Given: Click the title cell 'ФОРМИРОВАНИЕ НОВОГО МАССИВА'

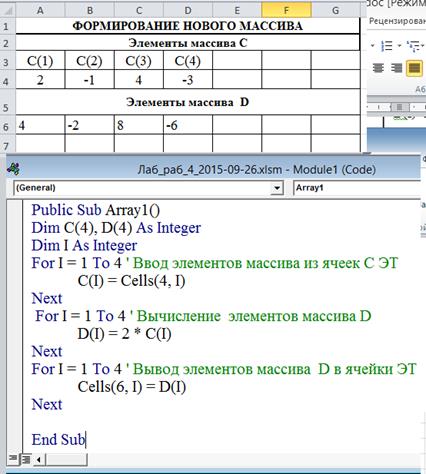Looking at the screenshot, I should tap(188, 26).
